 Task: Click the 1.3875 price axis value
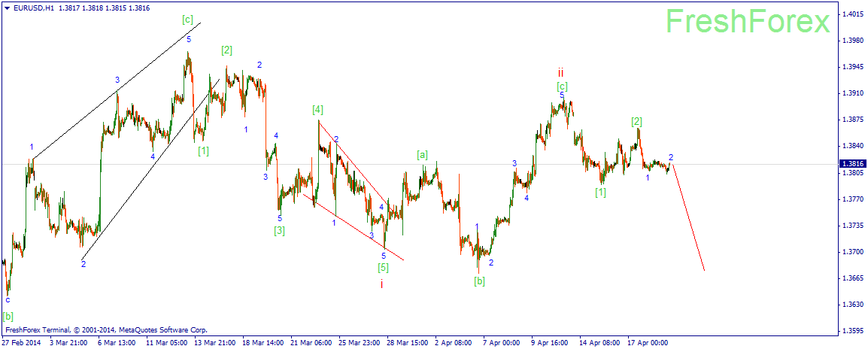tap(852, 120)
